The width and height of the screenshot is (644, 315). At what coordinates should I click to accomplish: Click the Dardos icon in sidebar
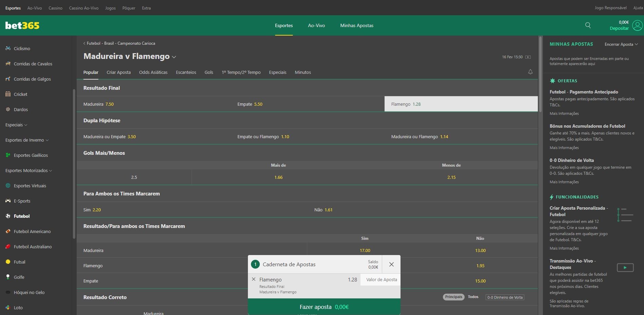(x=8, y=109)
